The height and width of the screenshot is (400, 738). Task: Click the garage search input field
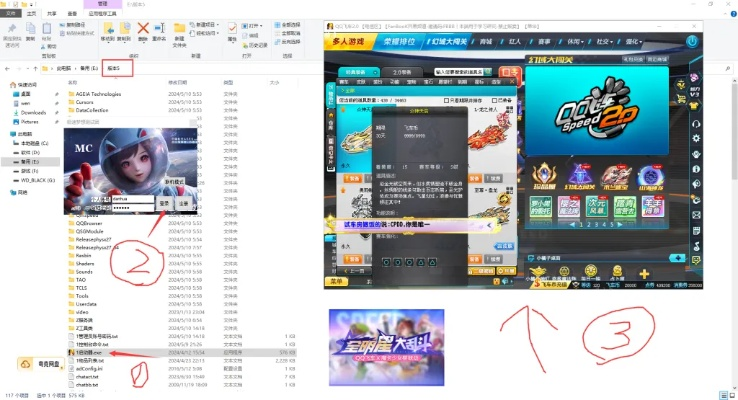pos(459,72)
